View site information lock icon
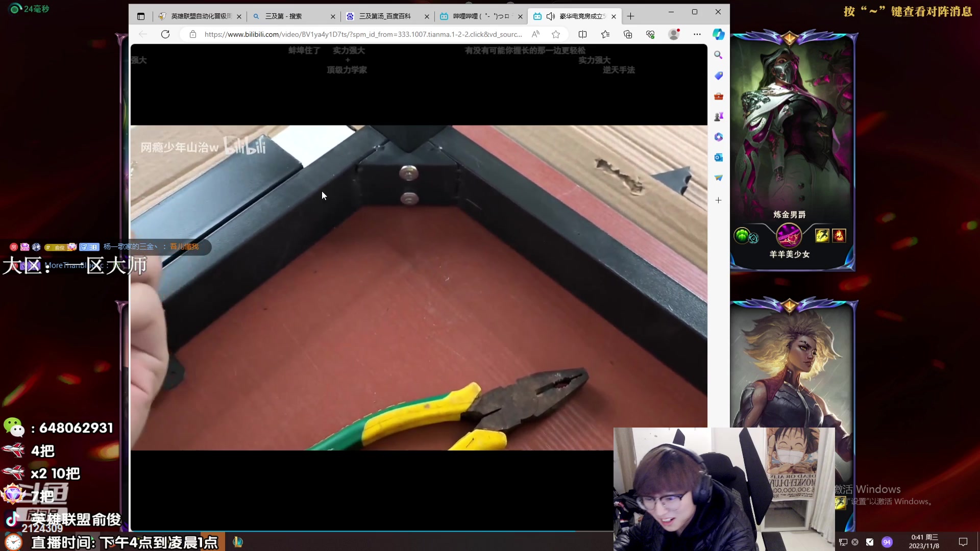The width and height of the screenshot is (980, 551). (192, 34)
